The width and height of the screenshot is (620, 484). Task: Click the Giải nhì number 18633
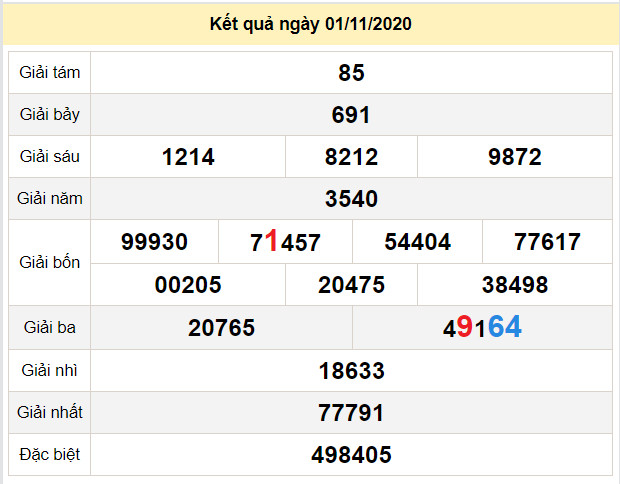tap(351, 371)
